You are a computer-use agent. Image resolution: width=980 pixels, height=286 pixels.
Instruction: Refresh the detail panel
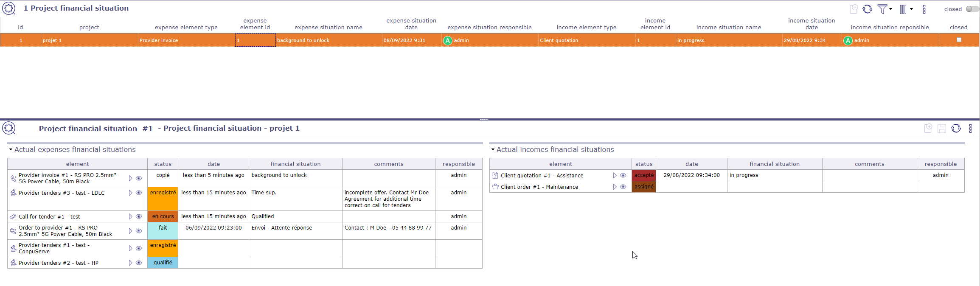click(956, 128)
